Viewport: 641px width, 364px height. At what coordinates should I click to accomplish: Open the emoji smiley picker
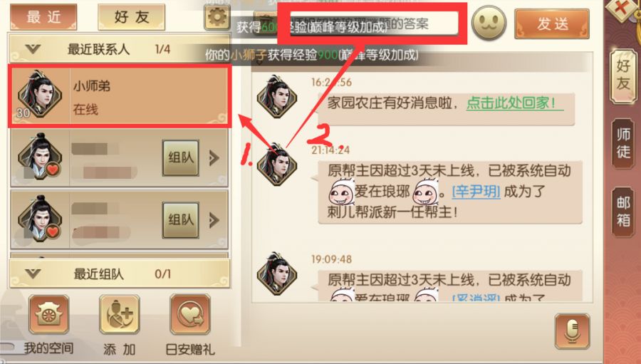(x=489, y=24)
